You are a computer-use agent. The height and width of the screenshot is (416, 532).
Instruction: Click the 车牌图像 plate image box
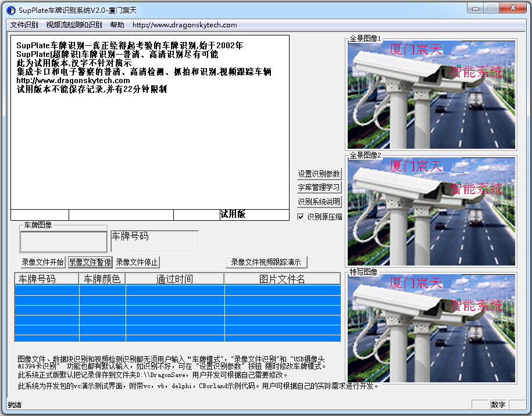pos(64,242)
